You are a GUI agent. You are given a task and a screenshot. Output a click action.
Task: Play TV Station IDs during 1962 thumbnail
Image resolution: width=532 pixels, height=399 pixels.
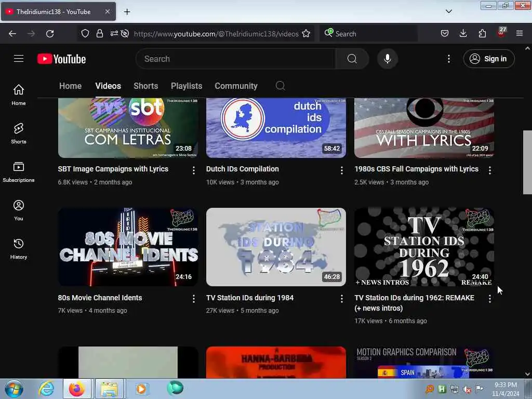pos(424,247)
